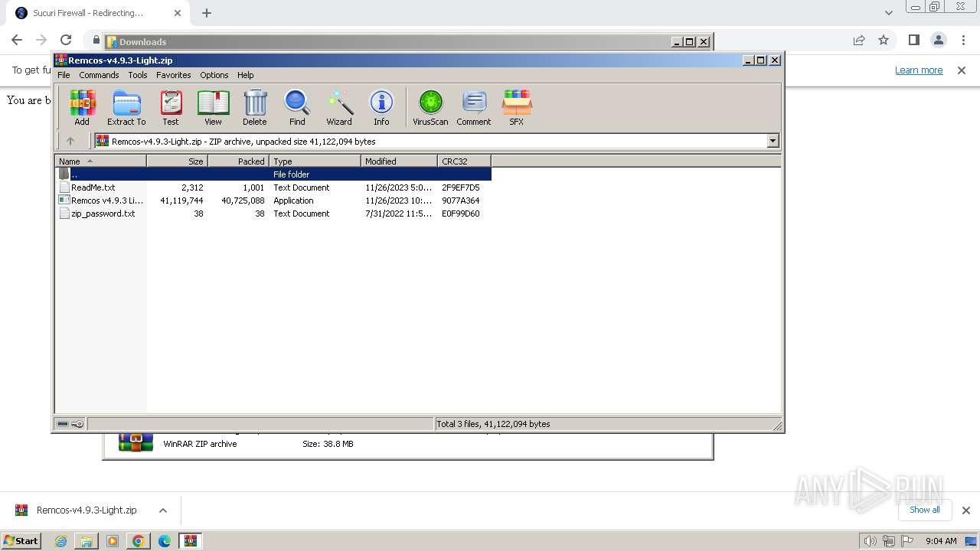
Task: Click the Add toolbar icon in WinRAR
Action: tap(82, 107)
